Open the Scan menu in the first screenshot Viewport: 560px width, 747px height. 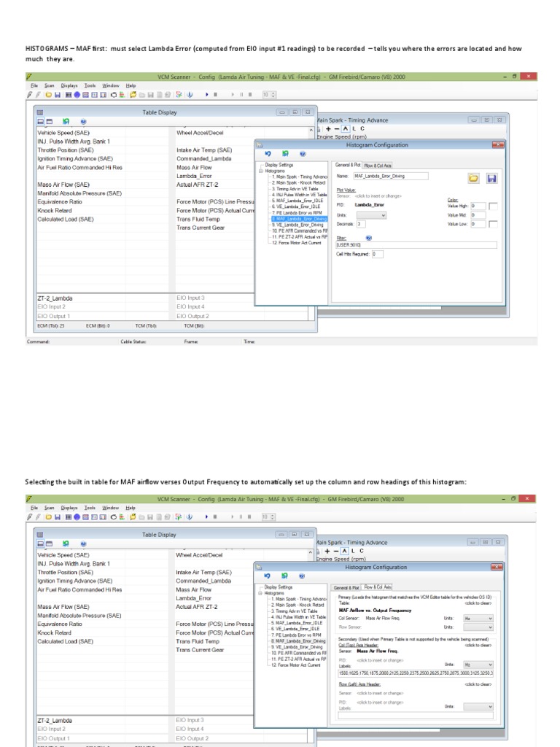click(49, 86)
